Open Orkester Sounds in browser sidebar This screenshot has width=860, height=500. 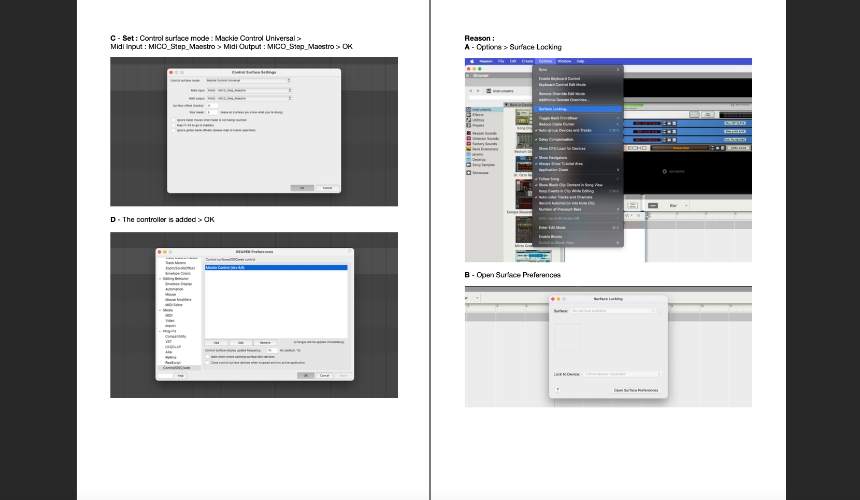point(483,139)
